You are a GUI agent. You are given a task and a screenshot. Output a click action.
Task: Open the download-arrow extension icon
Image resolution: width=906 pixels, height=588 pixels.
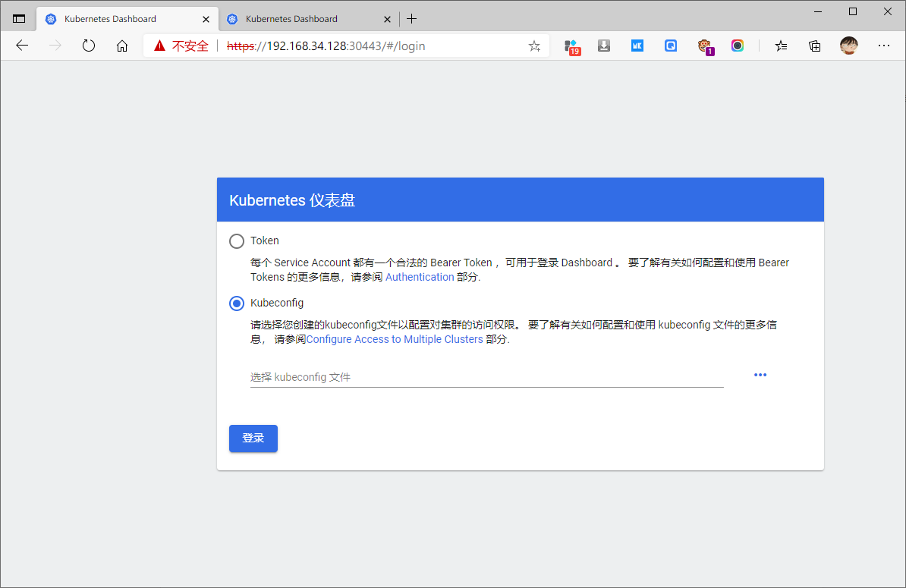pos(604,46)
